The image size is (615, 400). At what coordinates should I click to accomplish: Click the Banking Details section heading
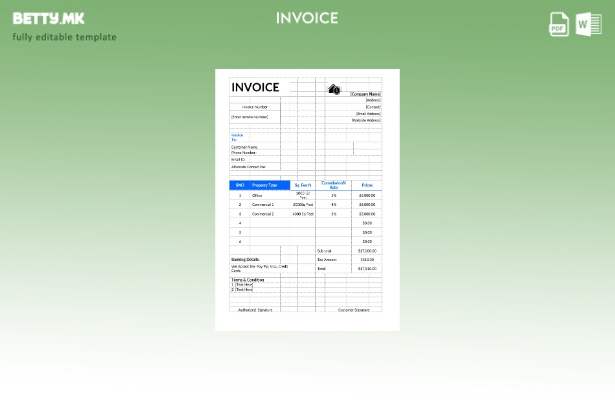(x=246, y=259)
